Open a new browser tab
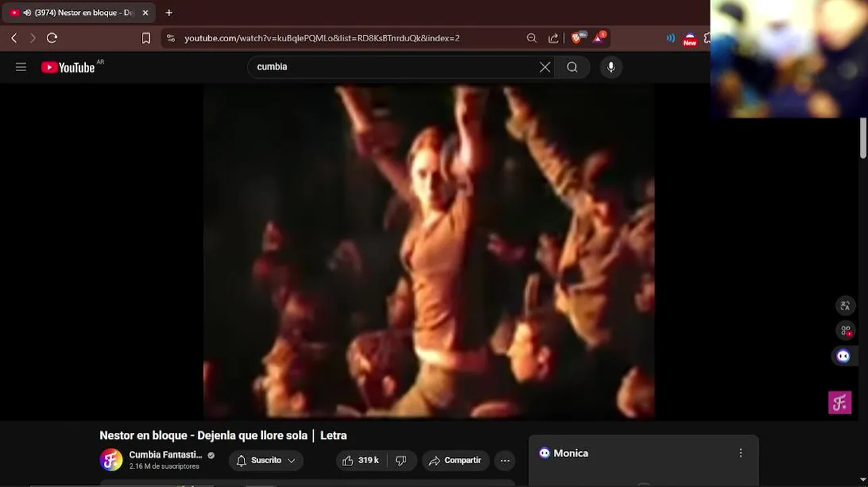The width and height of the screenshot is (868, 487). [x=169, y=12]
